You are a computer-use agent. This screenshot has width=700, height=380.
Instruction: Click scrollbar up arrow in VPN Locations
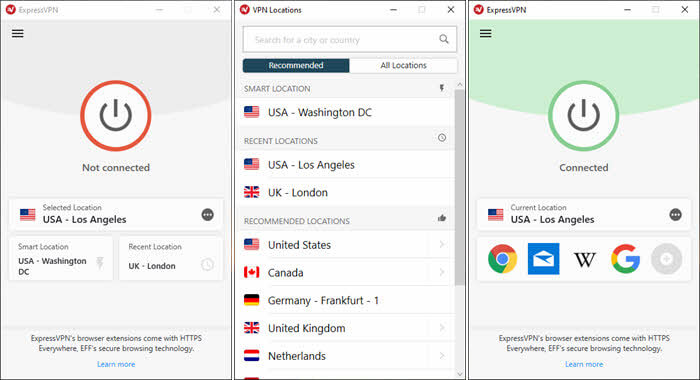pos(460,84)
